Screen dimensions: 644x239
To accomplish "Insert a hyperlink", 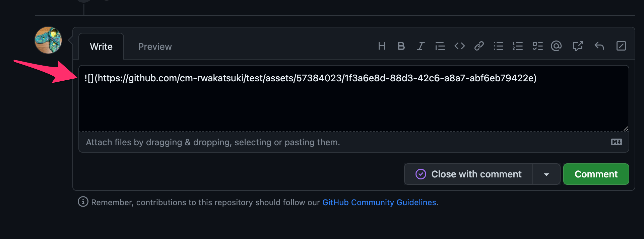I will coord(479,46).
